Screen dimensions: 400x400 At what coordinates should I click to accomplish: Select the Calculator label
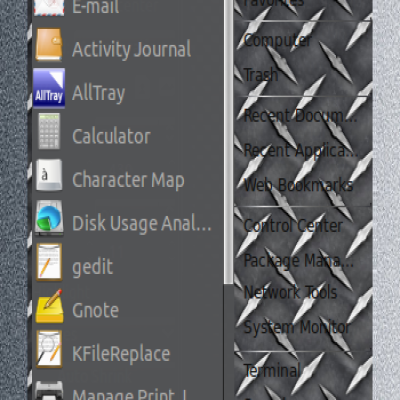pyautogui.click(x=111, y=136)
